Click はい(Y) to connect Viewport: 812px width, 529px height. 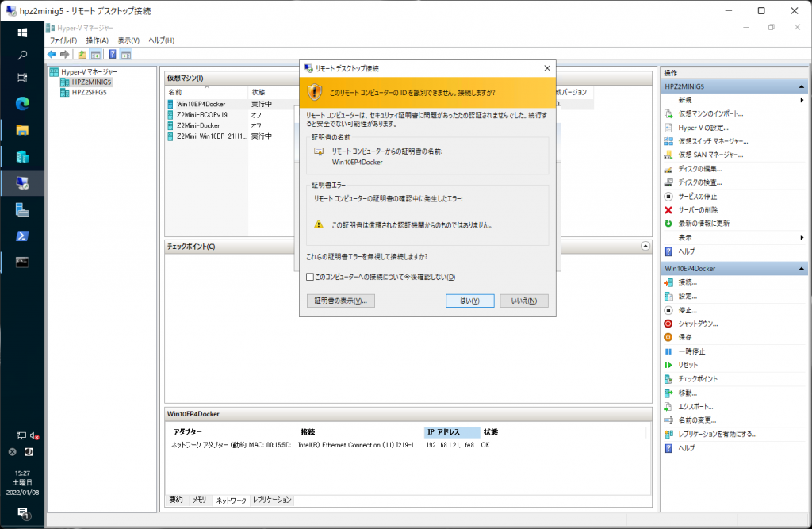click(x=469, y=301)
